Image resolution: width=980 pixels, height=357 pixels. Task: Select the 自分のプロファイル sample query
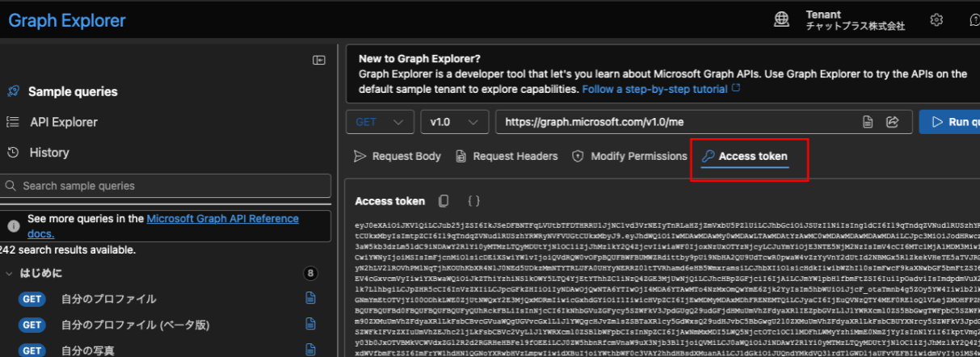[109, 299]
